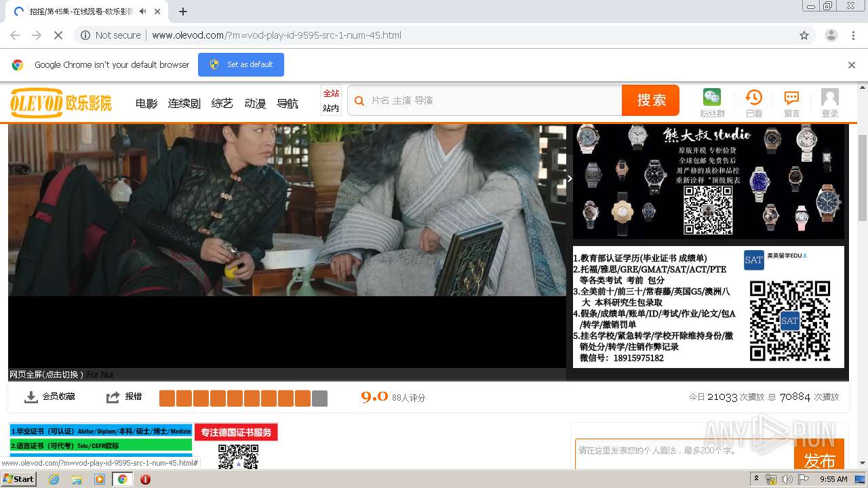Click the browser forward arrow
This screenshot has width=868, height=488.
pos(37,35)
